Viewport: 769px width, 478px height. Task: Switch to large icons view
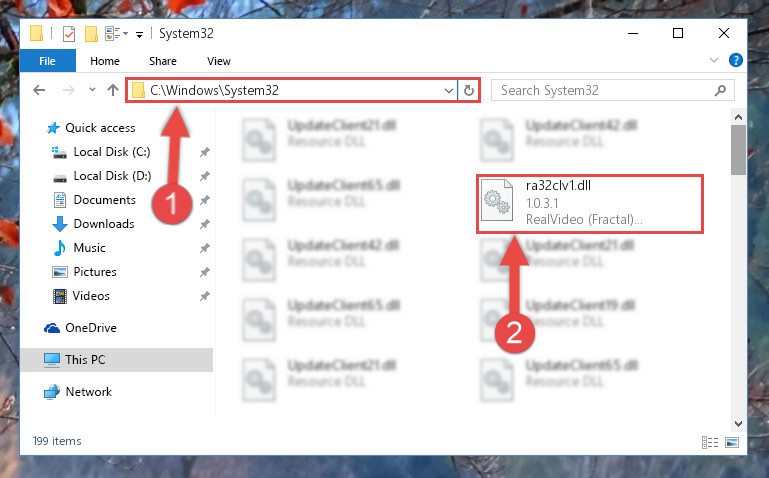tap(732, 442)
